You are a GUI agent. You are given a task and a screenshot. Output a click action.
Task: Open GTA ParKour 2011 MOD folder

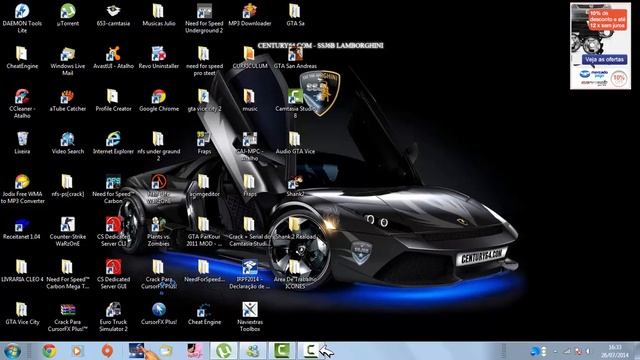(x=204, y=231)
